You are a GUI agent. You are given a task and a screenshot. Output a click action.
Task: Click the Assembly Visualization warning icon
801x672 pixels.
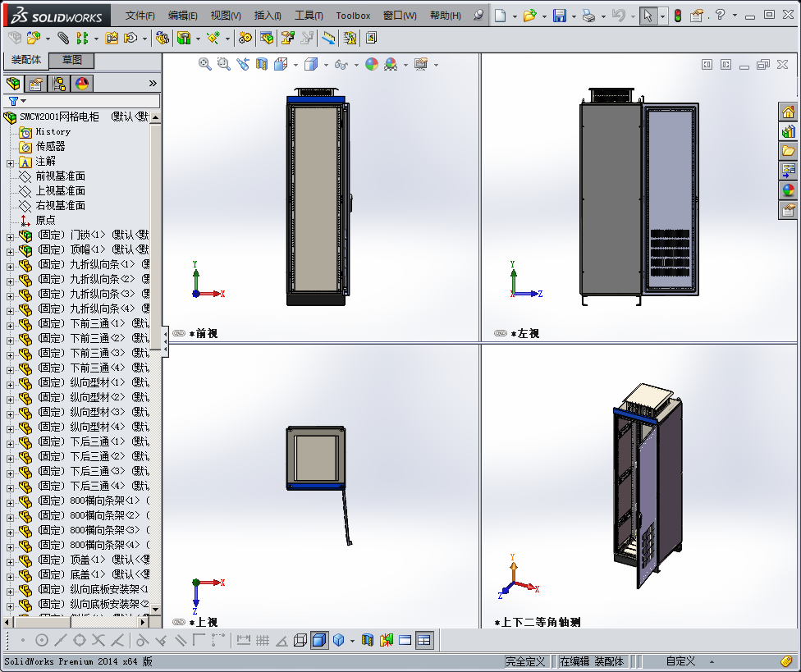click(x=350, y=38)
